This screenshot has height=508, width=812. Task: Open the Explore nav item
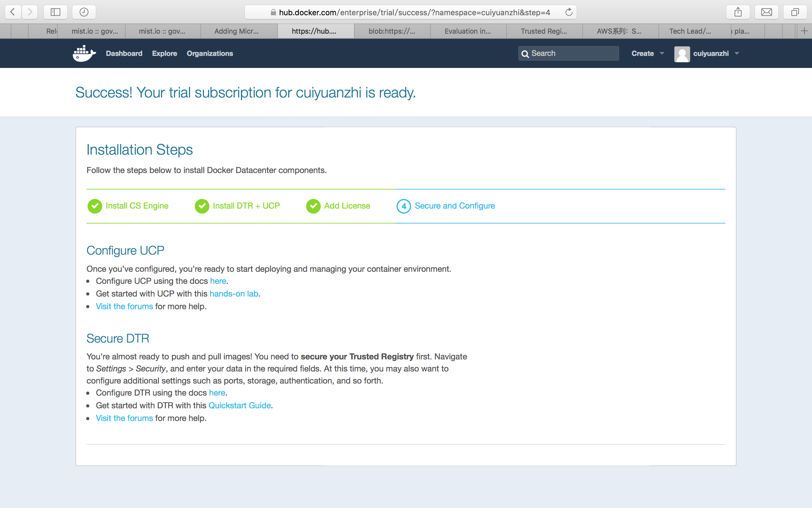[x=164, y=53]
